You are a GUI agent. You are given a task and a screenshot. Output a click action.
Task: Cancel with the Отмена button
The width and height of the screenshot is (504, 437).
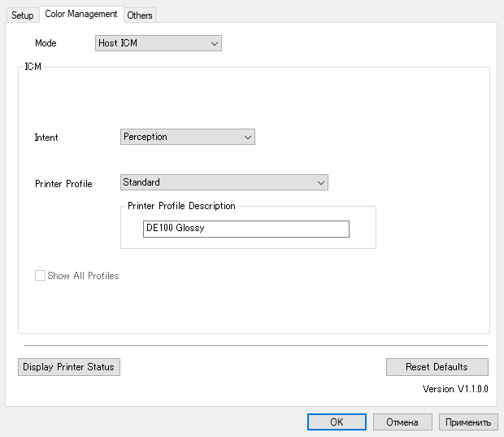[402, 422]
